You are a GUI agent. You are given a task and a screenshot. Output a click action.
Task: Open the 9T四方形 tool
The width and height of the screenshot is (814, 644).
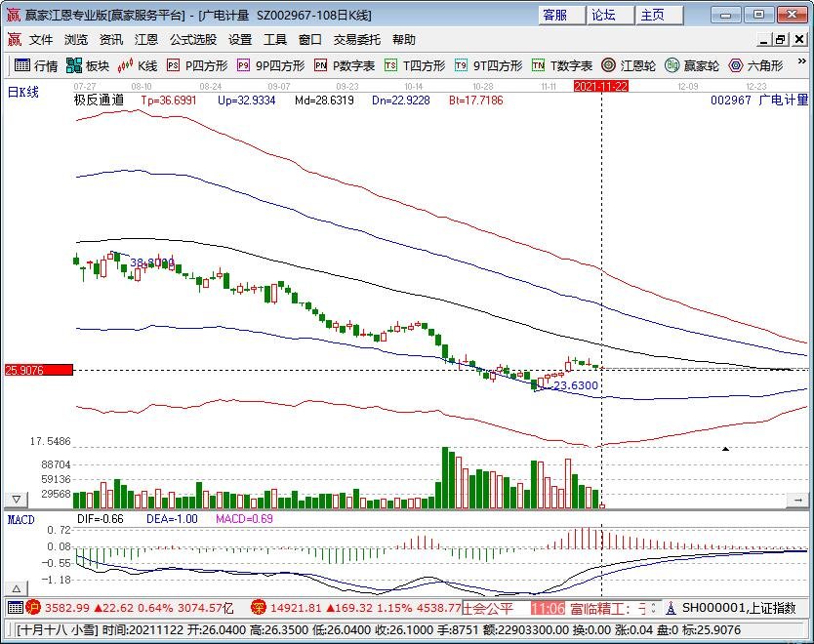488,66
